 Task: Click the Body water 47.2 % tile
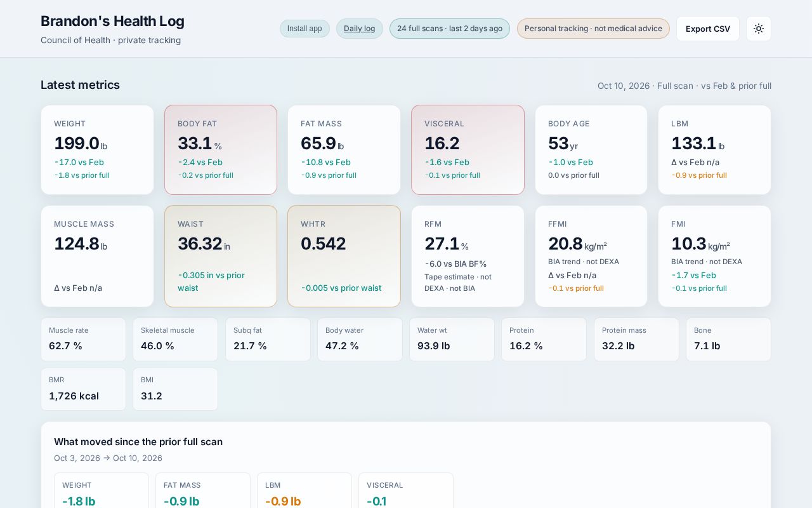(360, 339)
